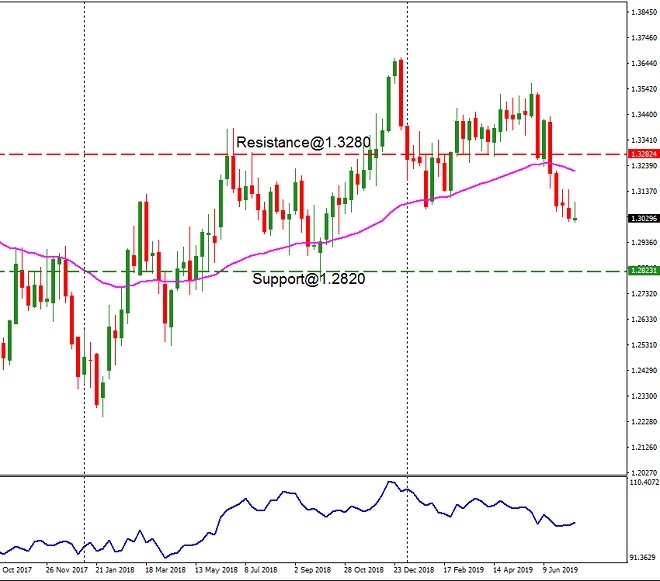Click the 13 May 2018 date label
This screenshot has width=660, height=581.
tap(216, 570)
